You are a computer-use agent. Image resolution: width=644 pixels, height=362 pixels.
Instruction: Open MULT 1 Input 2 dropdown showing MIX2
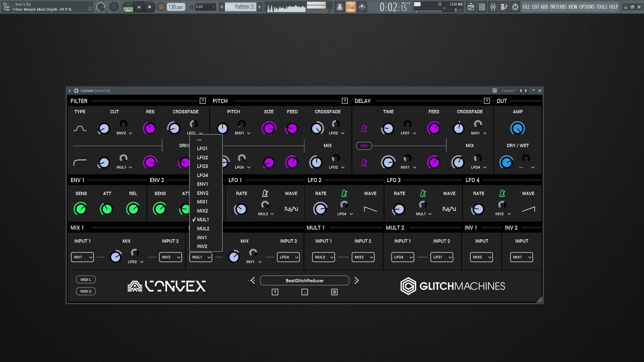point(363,257)
